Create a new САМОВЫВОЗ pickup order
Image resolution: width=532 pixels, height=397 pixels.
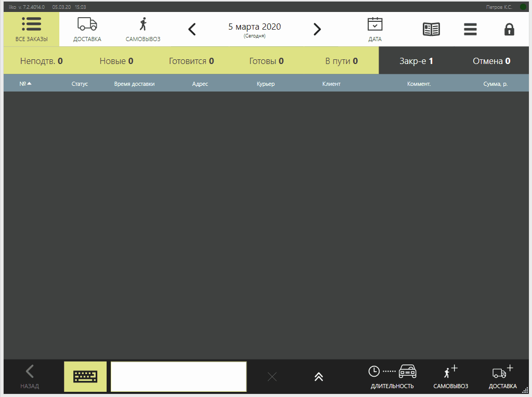coord(450,377)
